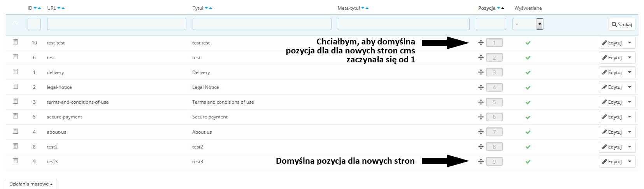Expand Edytuj dropdown arrow for test-test
The width and height of the screenshot is (644, 189).
(x=630, y=43)
